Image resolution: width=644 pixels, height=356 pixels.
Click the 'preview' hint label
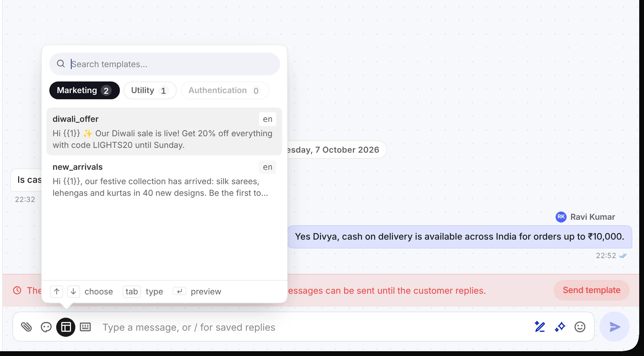tap(206, 291)
